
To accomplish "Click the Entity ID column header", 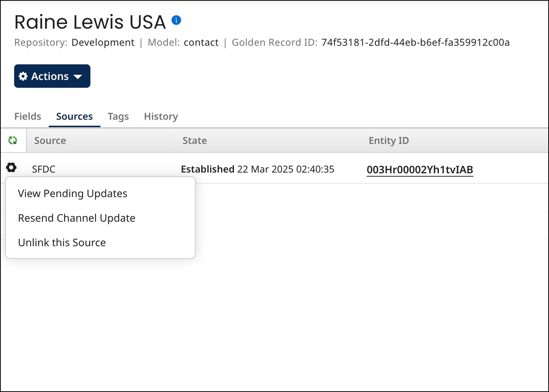I will pyautogui.click(x=389, y=141).
